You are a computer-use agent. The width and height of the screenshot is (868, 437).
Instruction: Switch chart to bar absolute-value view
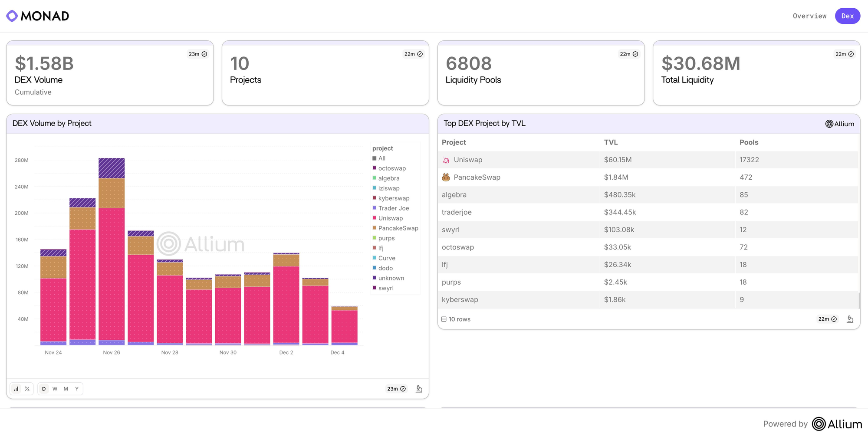(16, 389)
